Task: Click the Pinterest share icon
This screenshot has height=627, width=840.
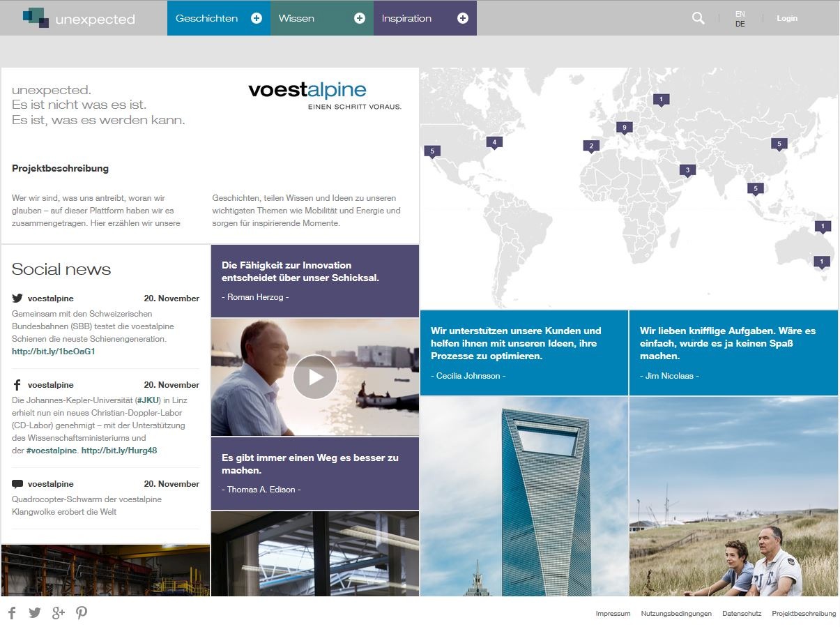Action: [81, 612]
